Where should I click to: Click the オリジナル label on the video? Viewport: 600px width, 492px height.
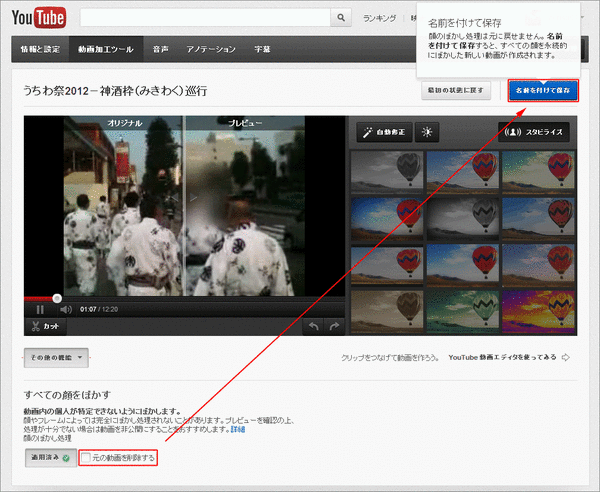pyautogui.click(x=125, y=123)
